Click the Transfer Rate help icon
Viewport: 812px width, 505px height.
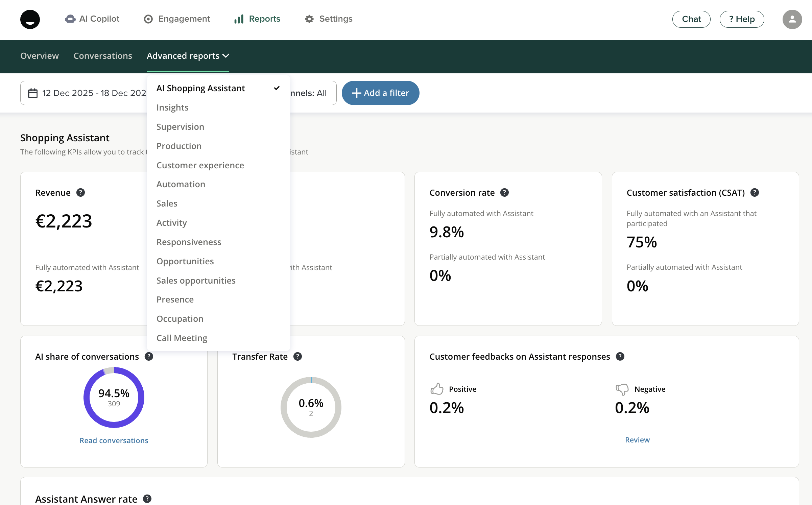pos(297,356)
